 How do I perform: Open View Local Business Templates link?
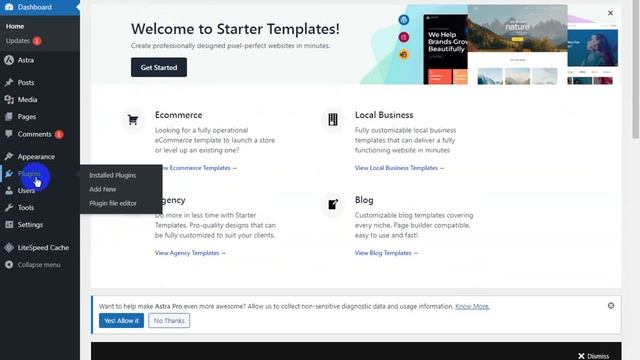point(400,168)
